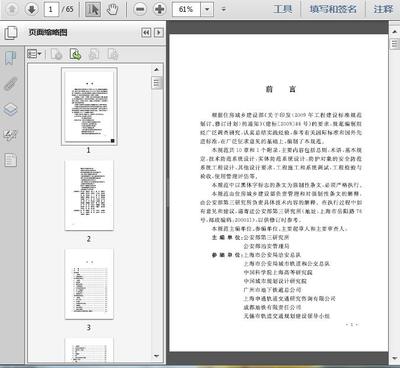Viewport: 400px width, 368px height.
Task: Choose the selection cursor tool
Action: pos(93,9)
